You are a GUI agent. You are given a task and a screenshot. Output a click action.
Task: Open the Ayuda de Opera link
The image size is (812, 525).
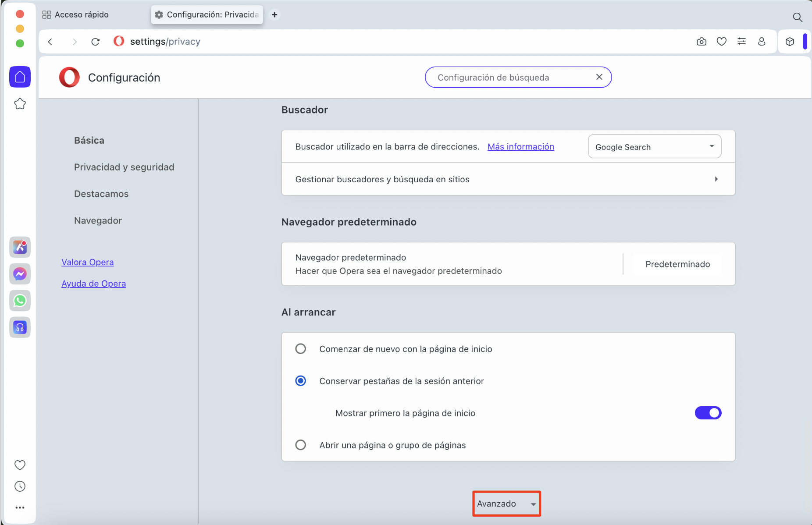[x=93, y=284]
